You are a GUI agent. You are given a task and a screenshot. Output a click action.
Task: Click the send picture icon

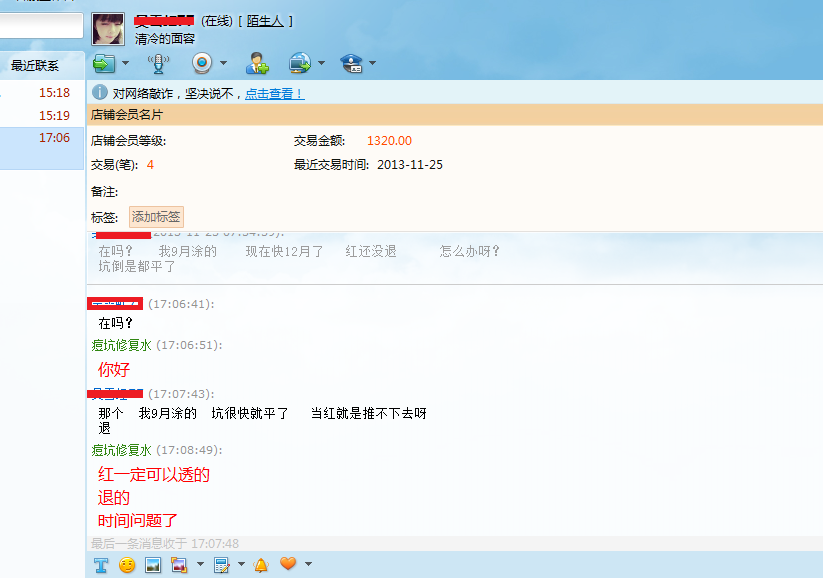153,565
